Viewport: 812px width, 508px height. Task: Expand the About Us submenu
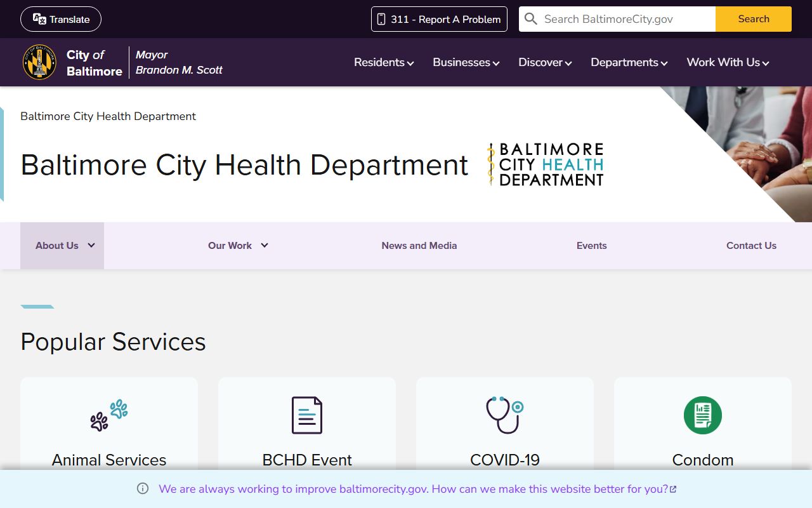(62, 246)
